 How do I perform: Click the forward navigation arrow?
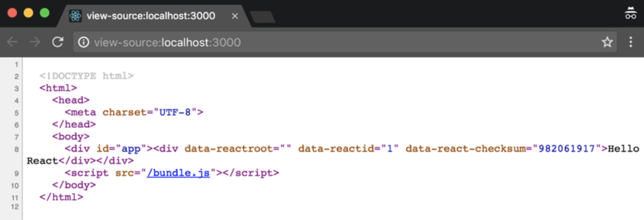(x=35, y=42)
